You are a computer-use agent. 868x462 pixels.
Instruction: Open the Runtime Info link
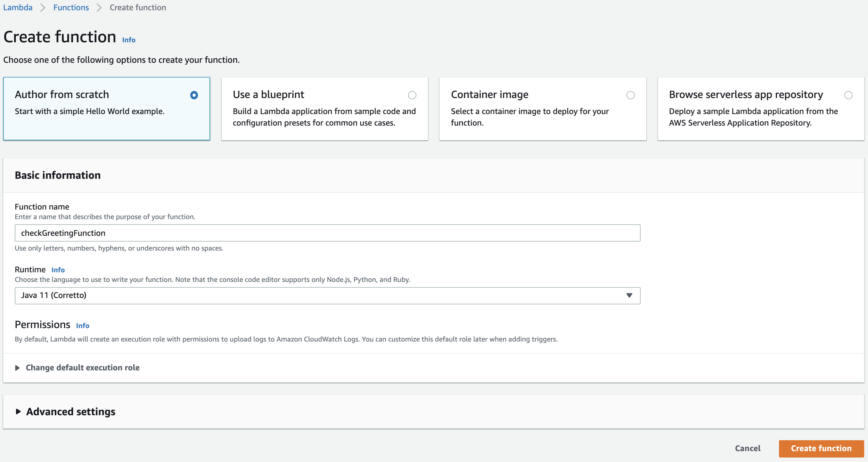tap(58, 270)
